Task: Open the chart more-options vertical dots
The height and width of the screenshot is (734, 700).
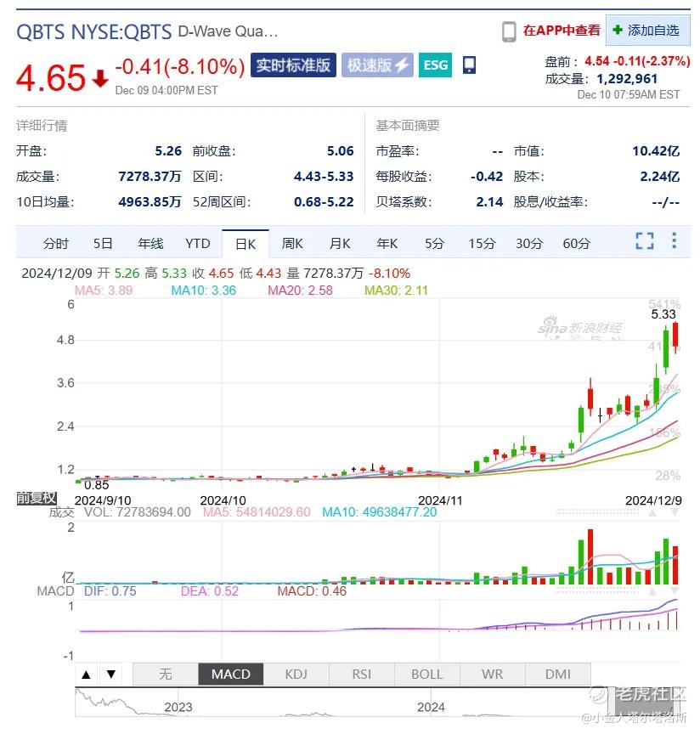Action: click(674, 240)
